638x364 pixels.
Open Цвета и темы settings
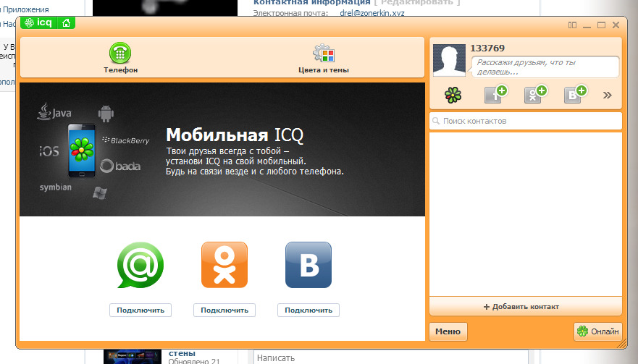tap(324, 59)
